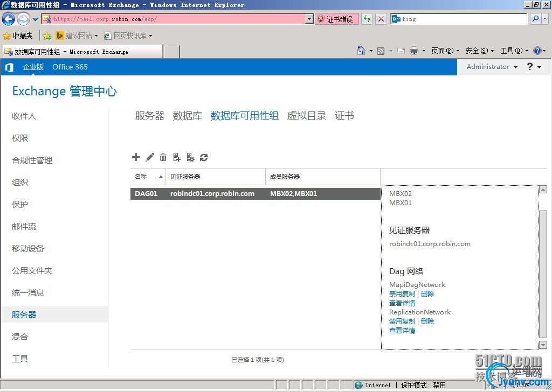
Task: Expand the address bar URL dropdown
Action: coord(309,19)
